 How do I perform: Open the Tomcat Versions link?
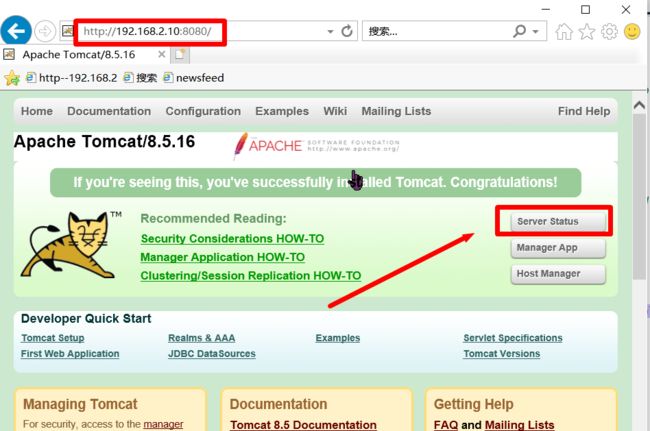click(x=502, y=354)
